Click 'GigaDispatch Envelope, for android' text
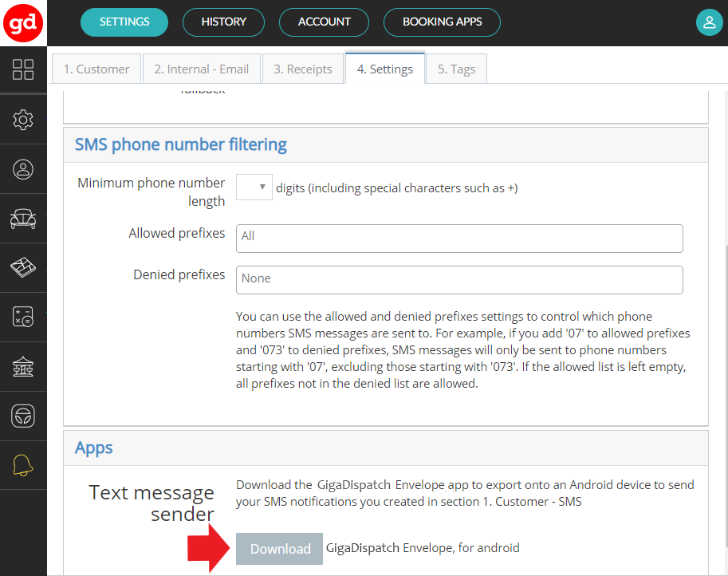The image size is (728, 576). click(423, 548)
